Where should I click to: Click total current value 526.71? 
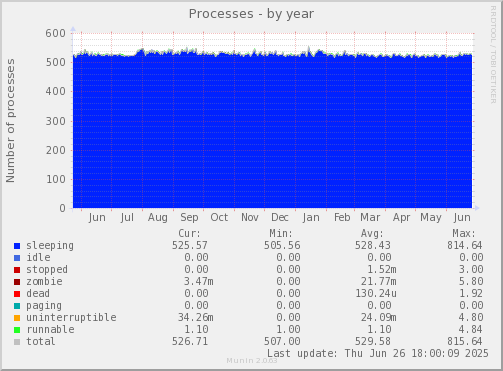[x=190, y=341]
